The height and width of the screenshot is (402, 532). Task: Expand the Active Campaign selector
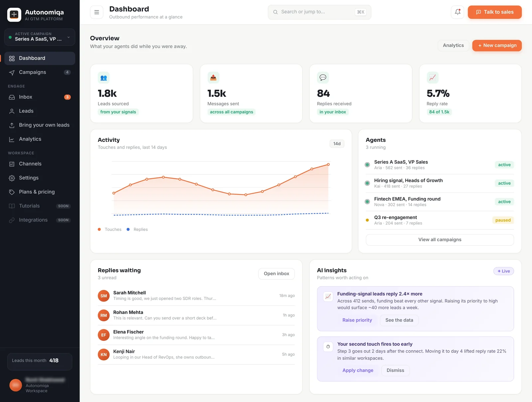coord(40,37)
